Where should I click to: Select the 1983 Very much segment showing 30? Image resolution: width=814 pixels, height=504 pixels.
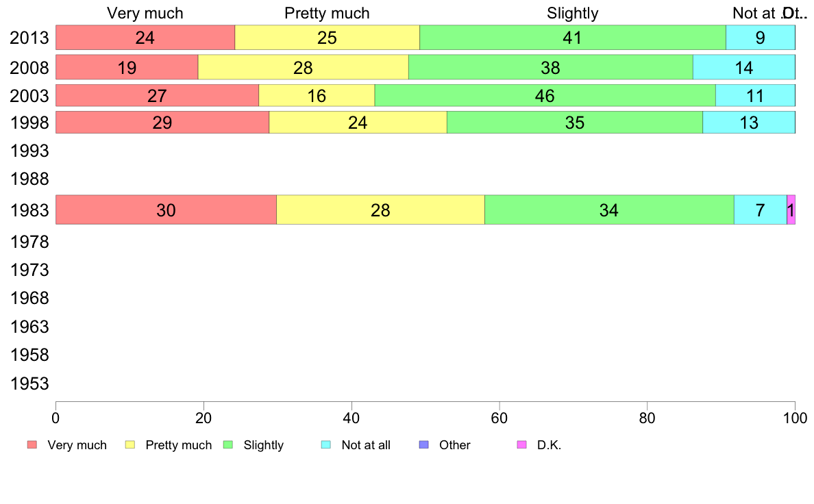click(x=166, y=210)
